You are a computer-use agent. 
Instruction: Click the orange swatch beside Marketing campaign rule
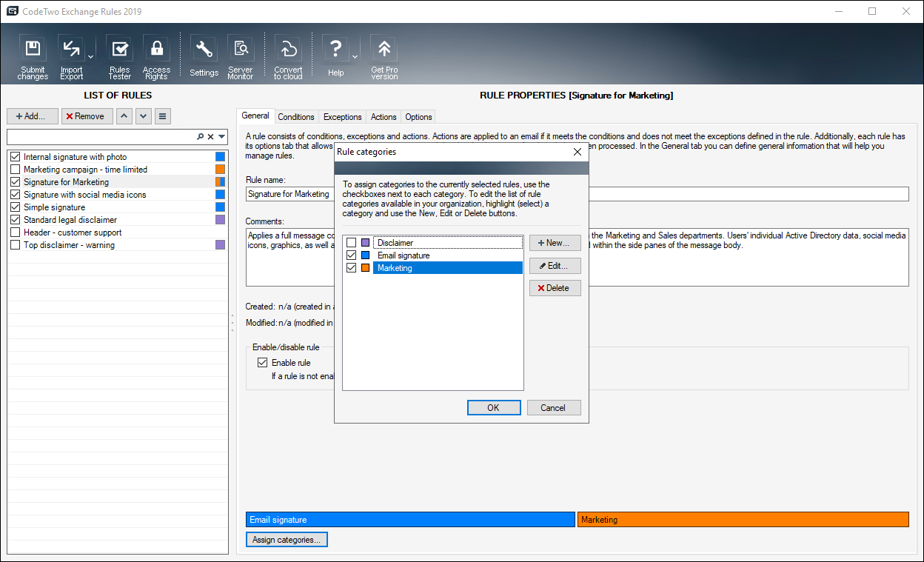(x=220, y=170)
